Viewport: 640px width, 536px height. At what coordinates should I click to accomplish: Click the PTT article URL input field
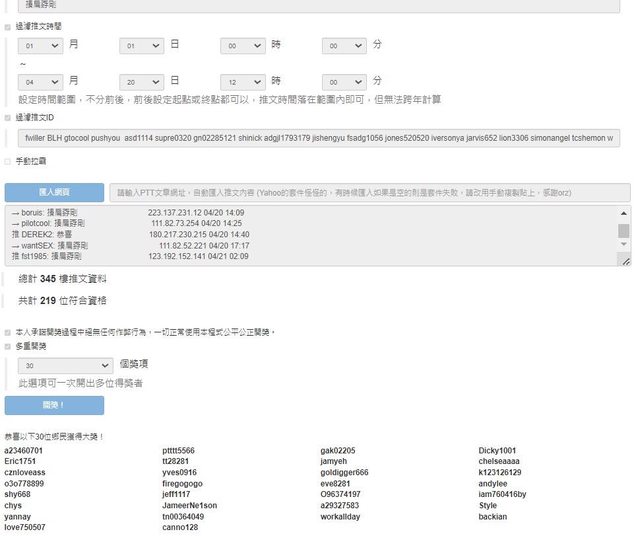click(369, 192)
